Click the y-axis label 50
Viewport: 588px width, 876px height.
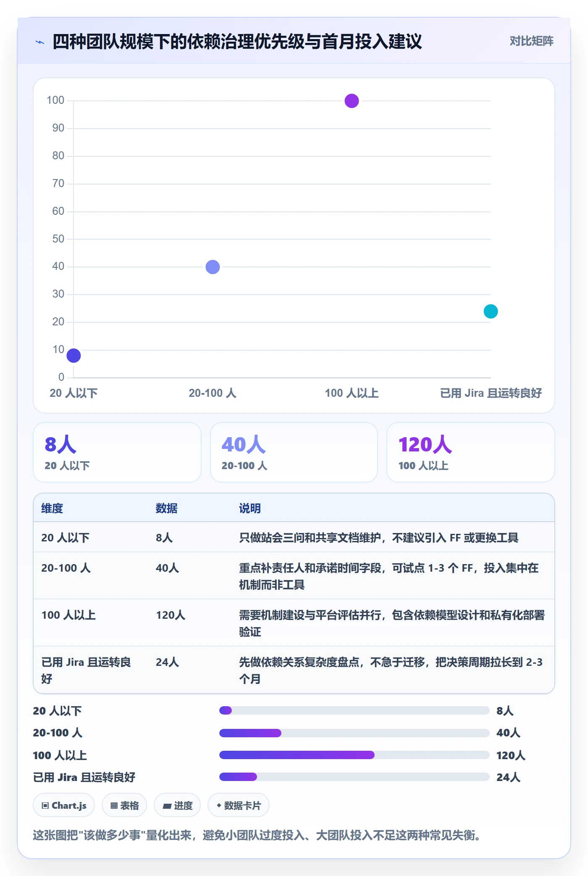click(58, 239)
